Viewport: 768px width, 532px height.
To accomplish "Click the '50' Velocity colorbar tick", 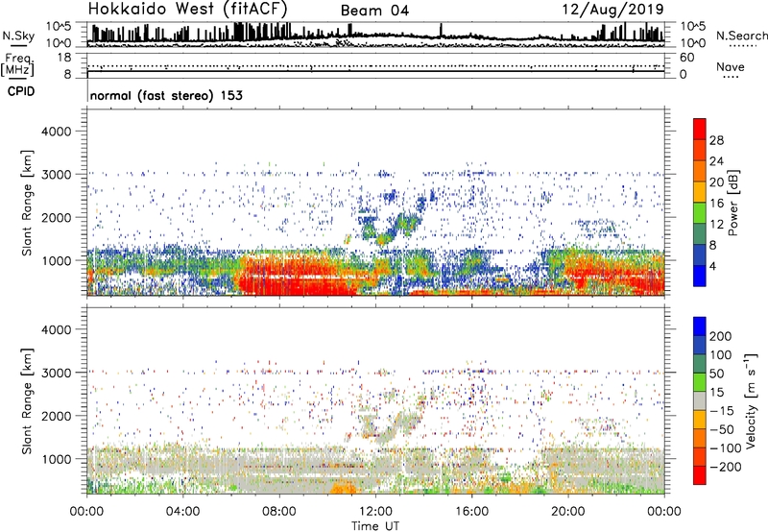I will tap(716, 374).
